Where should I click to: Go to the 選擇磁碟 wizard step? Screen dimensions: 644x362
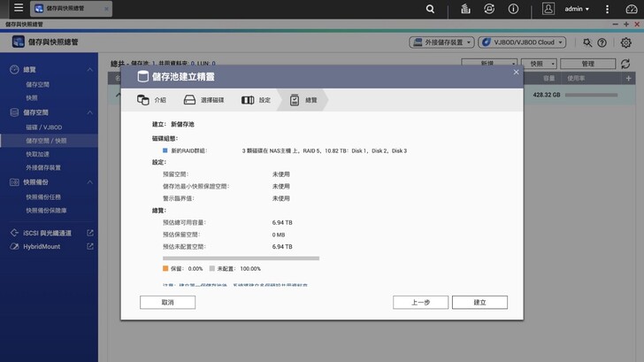[204, 100]
